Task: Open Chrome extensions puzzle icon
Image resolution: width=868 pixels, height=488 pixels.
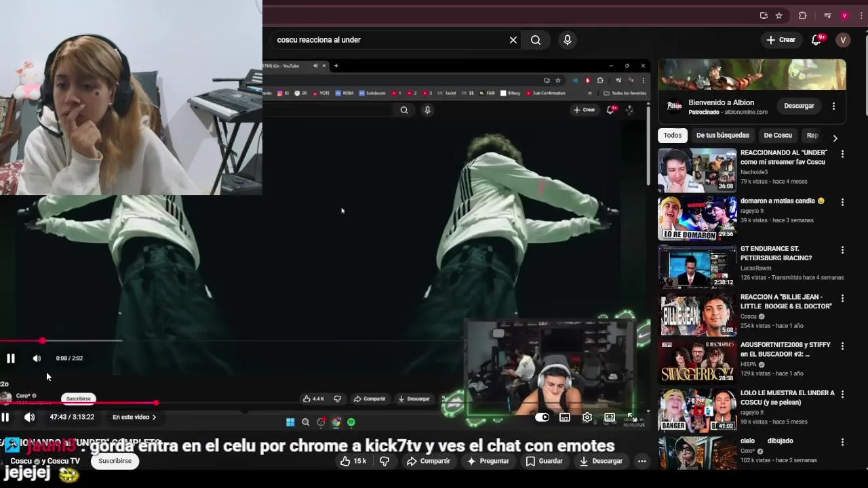Action: click(x=803, y=16)
